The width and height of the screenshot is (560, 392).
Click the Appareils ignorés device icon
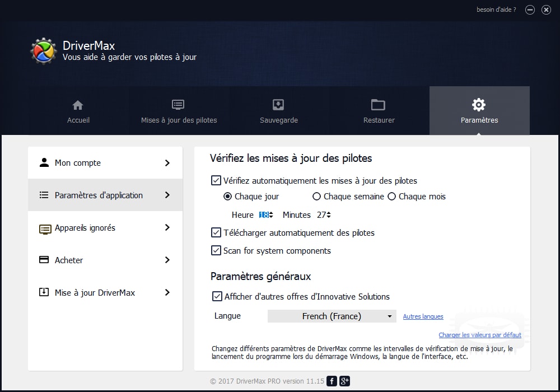45,228
